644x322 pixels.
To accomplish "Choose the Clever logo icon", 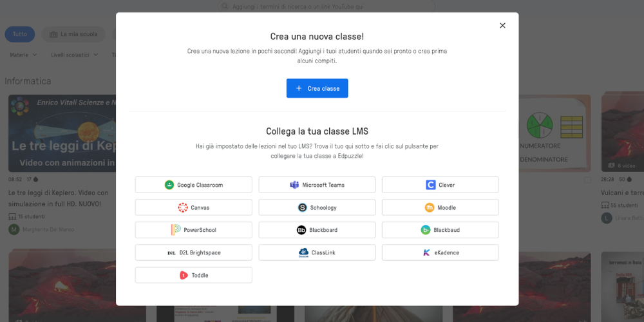I will click(x=430, y=185).
